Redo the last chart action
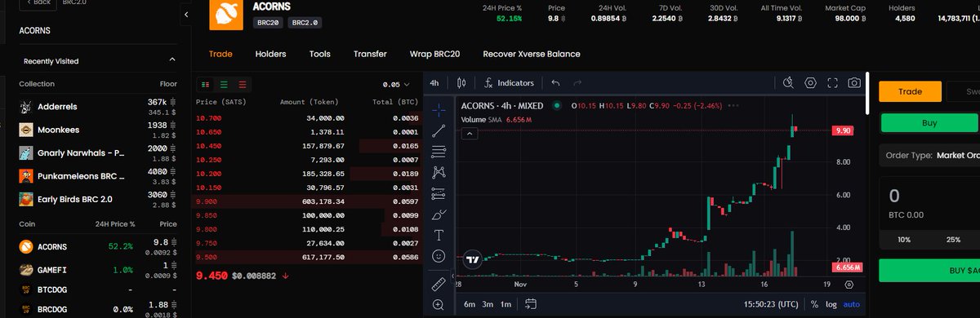Viewport: 980px width, 318px height. (577, 82)
